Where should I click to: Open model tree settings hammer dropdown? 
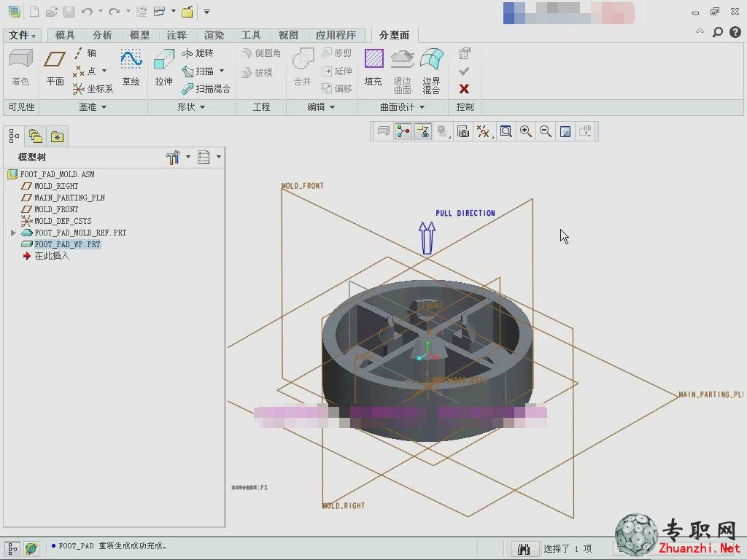188,157
